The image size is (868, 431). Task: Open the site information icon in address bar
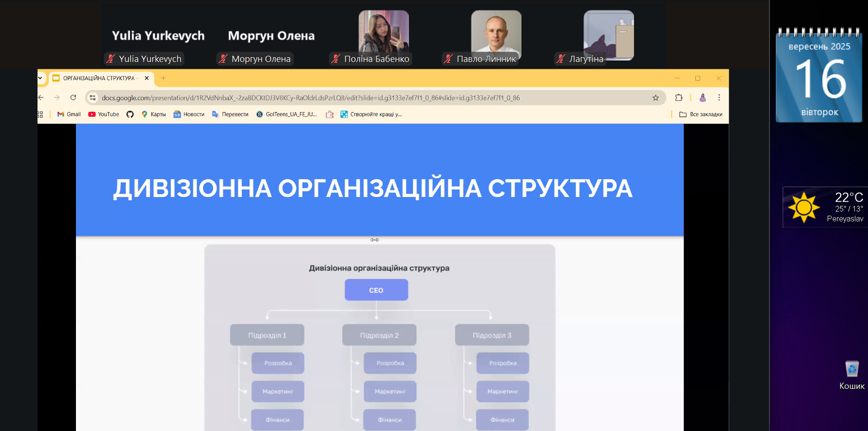coord(93,98)
